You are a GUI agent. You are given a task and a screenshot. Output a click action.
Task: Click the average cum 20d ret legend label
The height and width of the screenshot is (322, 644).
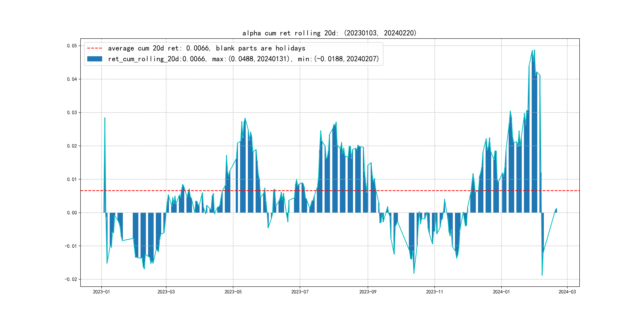coord(207,48)
